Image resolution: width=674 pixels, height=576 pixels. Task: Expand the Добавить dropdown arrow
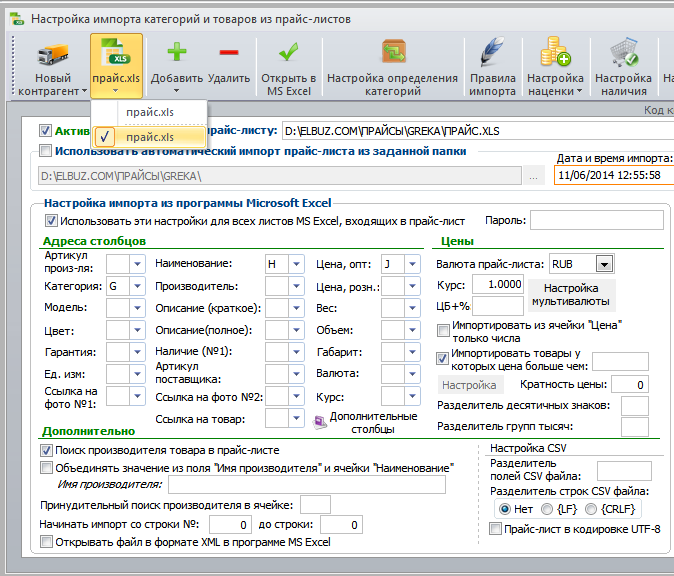[177, 91]
